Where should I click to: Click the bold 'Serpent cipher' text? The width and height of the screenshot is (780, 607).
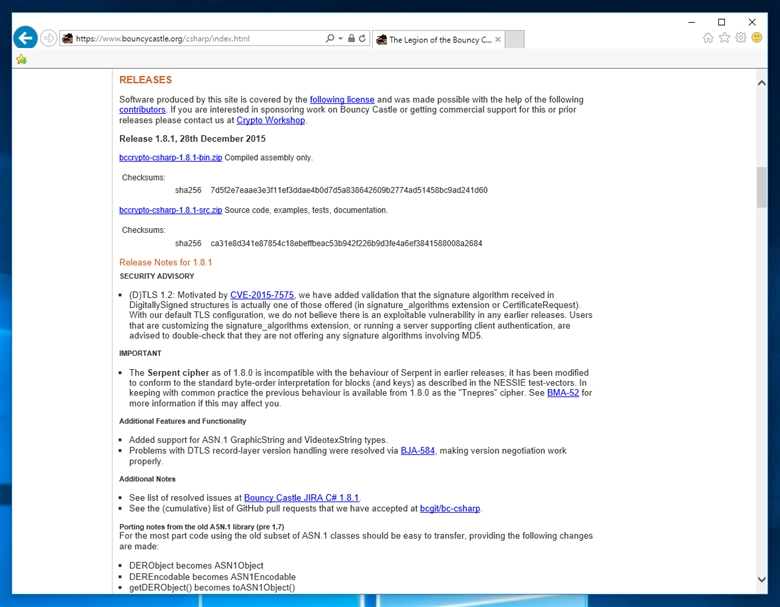coord(178,373)
